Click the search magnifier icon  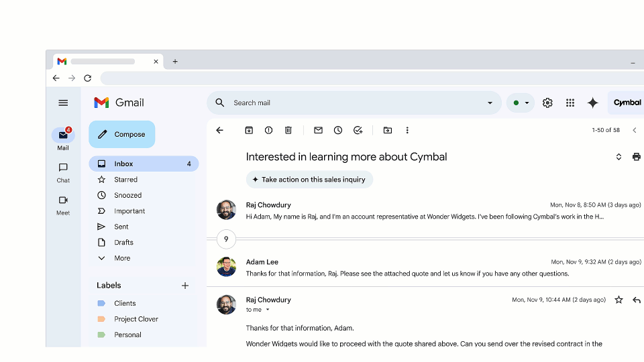(x=220, y=103)
